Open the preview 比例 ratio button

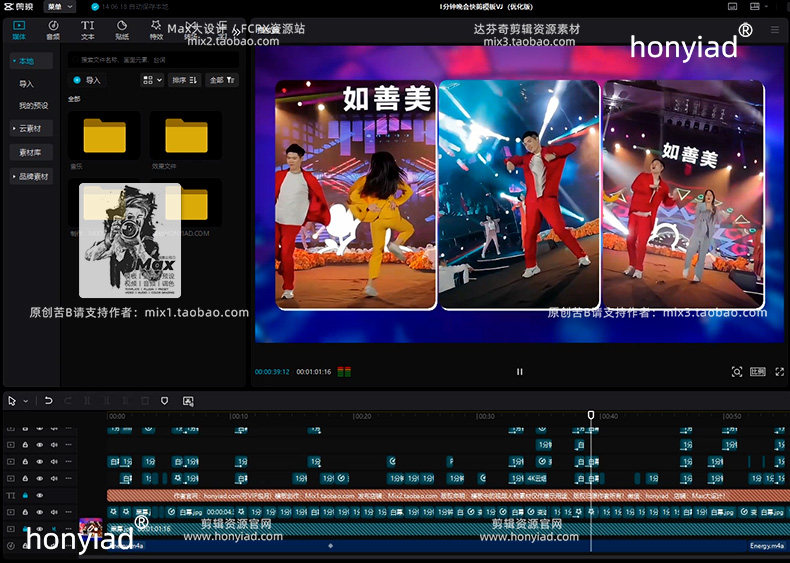click(758, 372)
